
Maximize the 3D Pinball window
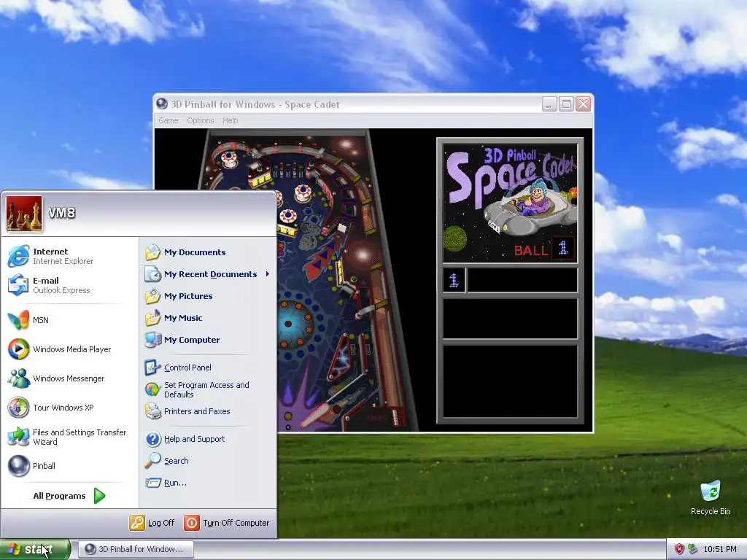pyautogui.click(x=566, y=104)
